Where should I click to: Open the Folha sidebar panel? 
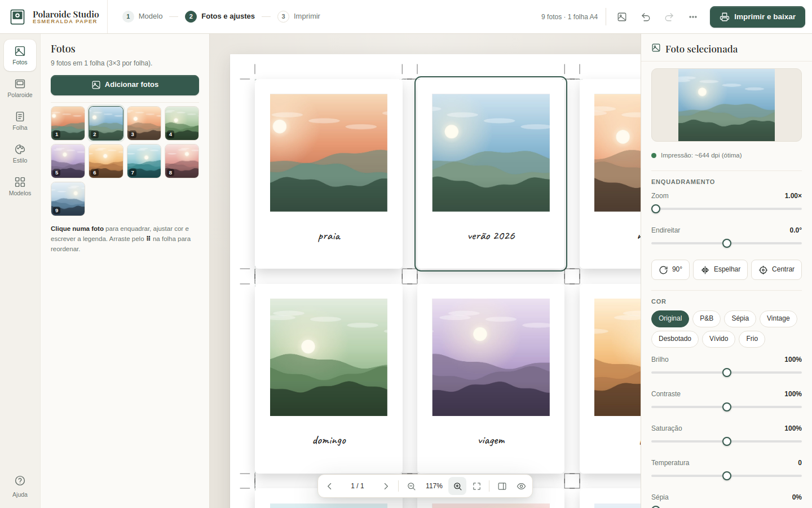pyautogui.click(x=20, y=121)
